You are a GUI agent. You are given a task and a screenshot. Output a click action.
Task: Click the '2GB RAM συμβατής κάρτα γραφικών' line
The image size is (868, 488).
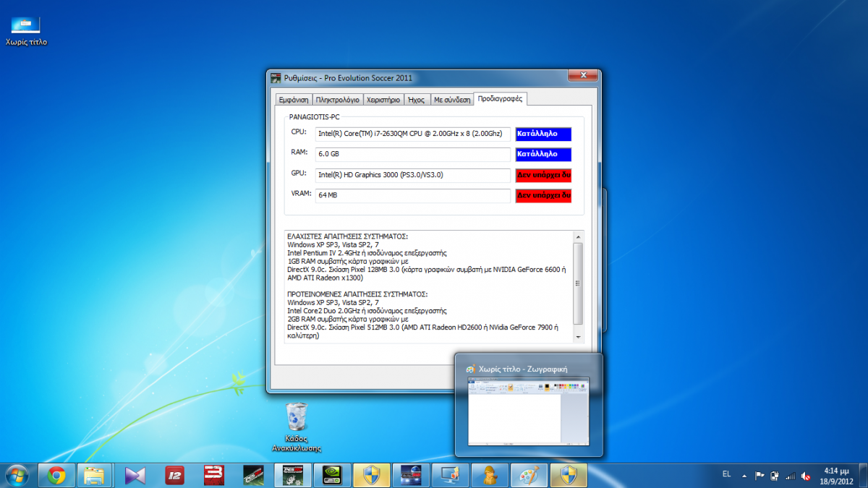[348, 320]
